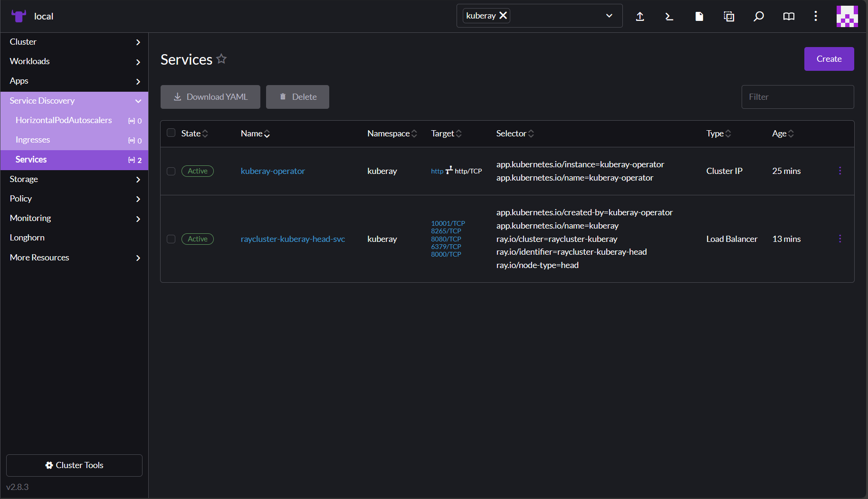This screenshot has width=868, height=499.
Task: Click the copy kubeconfig icon
Action: (728, 16)
